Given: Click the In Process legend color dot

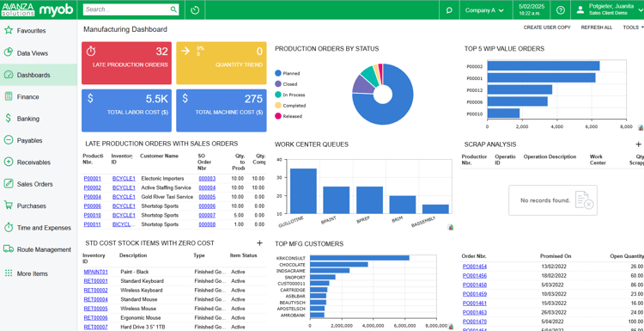Looking at the screenshot, I should click(277, 95).
